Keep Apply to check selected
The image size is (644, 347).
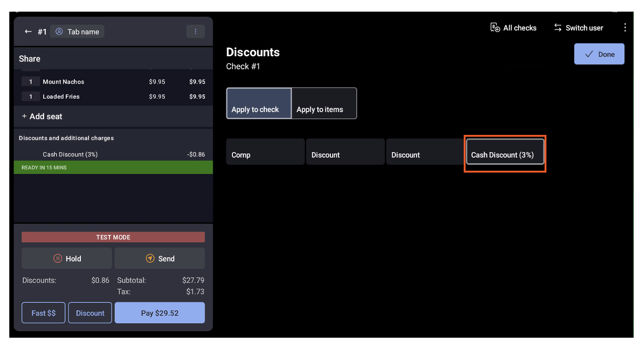click(255, 109)
